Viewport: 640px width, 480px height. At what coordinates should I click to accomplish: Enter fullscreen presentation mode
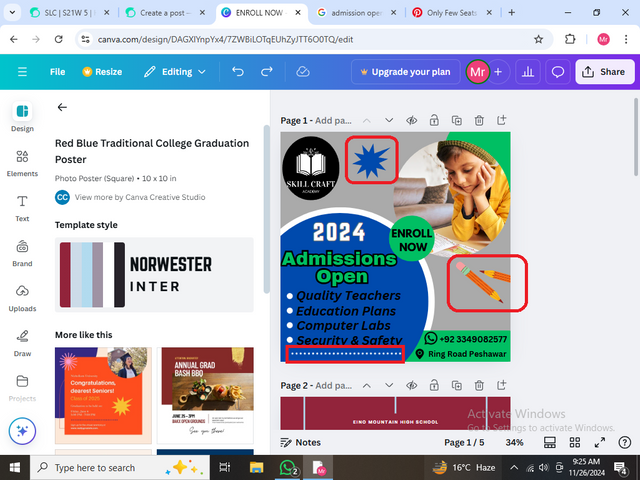(x=600, y=442)
